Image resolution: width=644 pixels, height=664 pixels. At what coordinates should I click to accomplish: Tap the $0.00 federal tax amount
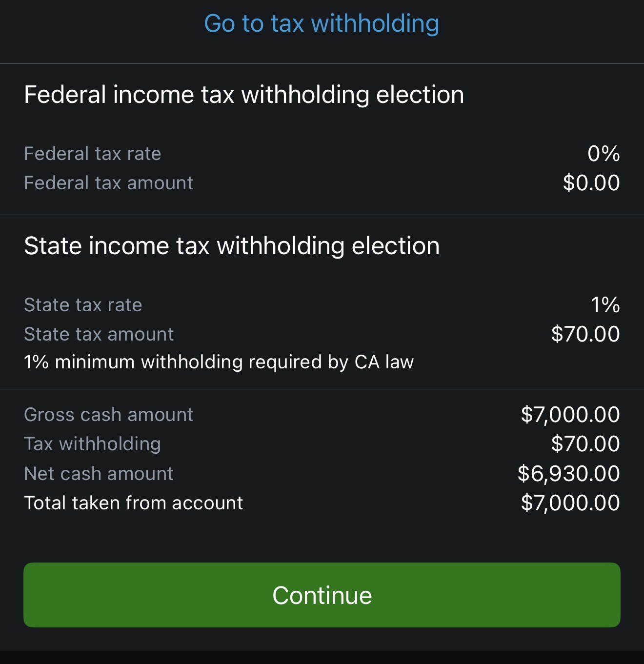(x=591, y=183)
